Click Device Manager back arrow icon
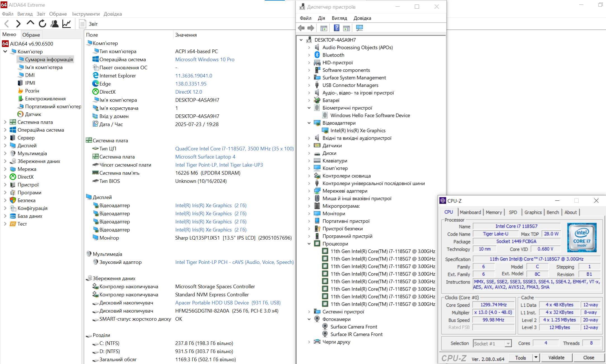Image resolution: width=606 pixels, height=364 pixels. click(301, 28)
